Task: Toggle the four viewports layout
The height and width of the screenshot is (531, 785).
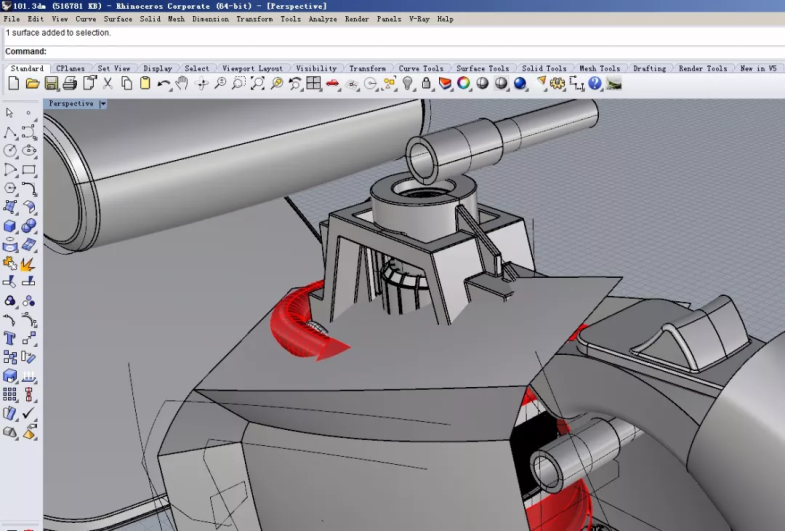Action: pyautogui.click(x=314, y=83)
